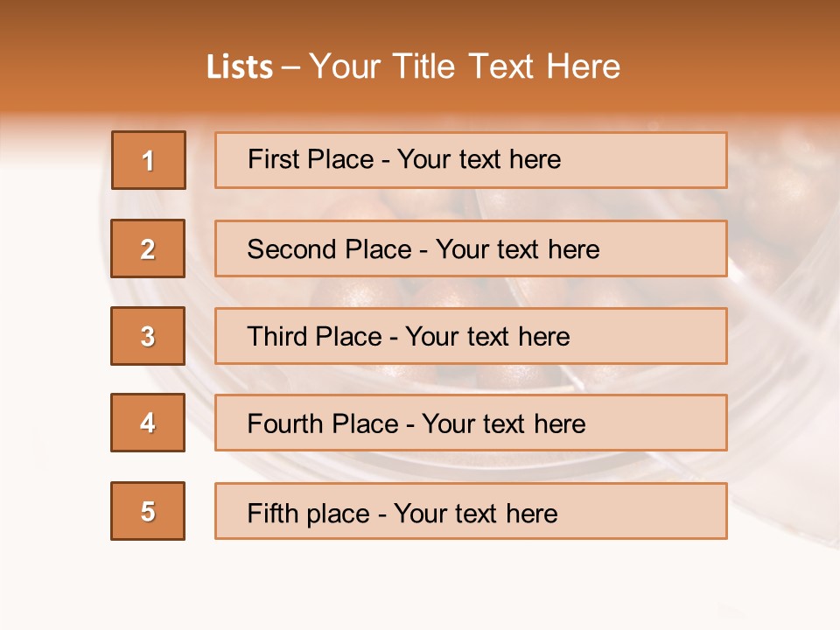
Task: Place cursor on the word "First"
Action: pos(274,159)
